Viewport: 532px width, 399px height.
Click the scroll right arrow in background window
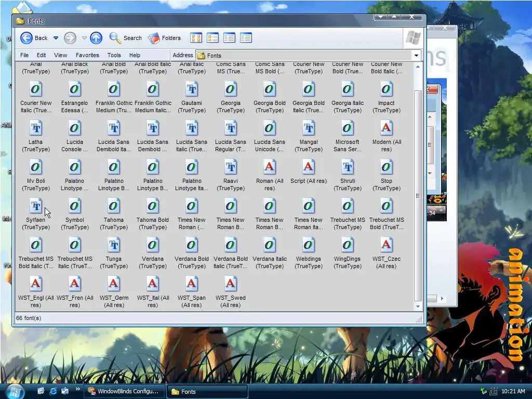tap(442, 299)
